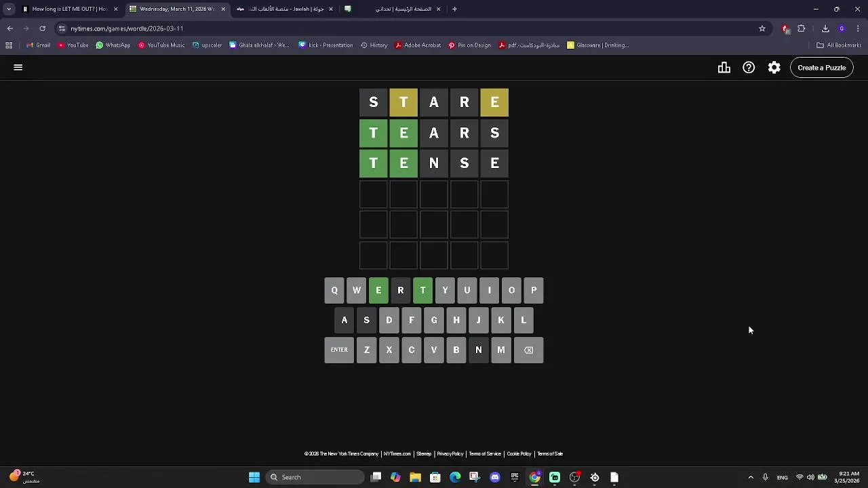
Task: Open the WhatsApp bookmark
Action: (x=113, y=45)
